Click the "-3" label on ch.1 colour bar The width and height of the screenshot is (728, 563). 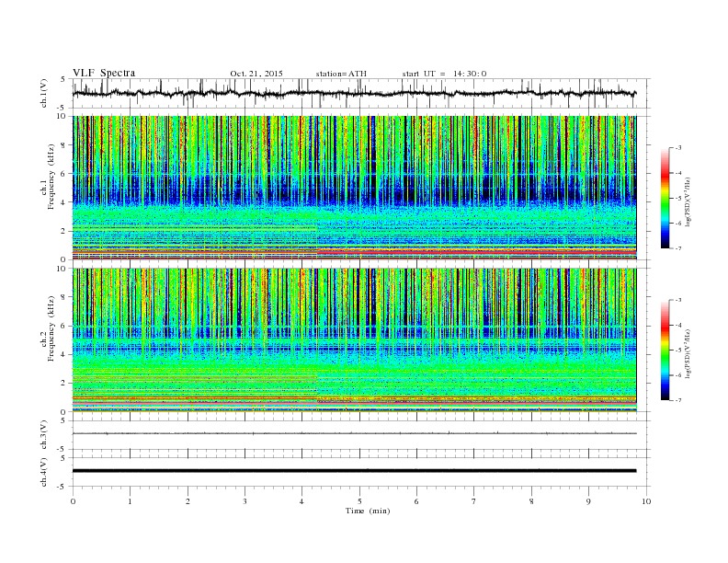(677, 148)
